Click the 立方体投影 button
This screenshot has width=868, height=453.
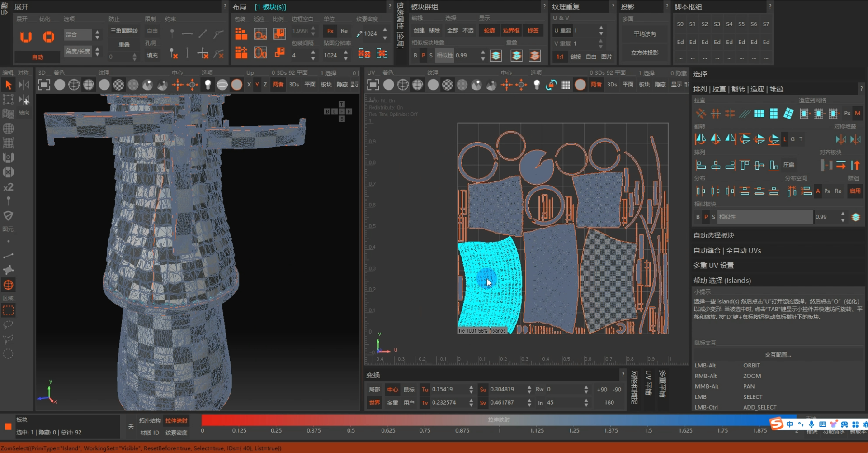[645, 52]
